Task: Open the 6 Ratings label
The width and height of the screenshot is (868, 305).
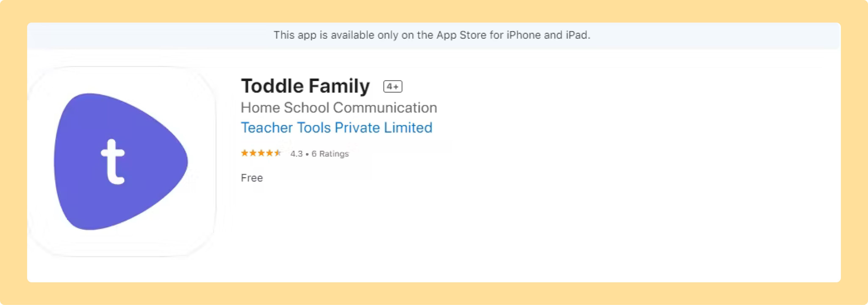Action: coord(330,154)
